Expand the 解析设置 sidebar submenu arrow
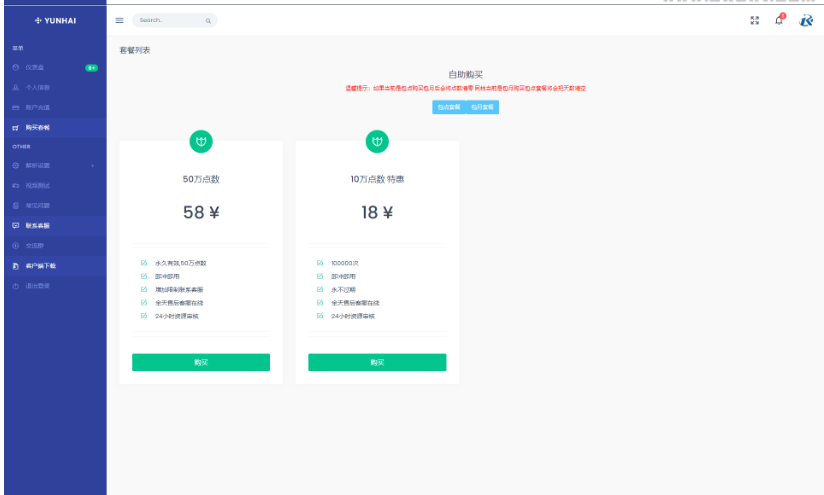Screen dimensions: 824x495 pyautogui.click(x=92, y=165)
